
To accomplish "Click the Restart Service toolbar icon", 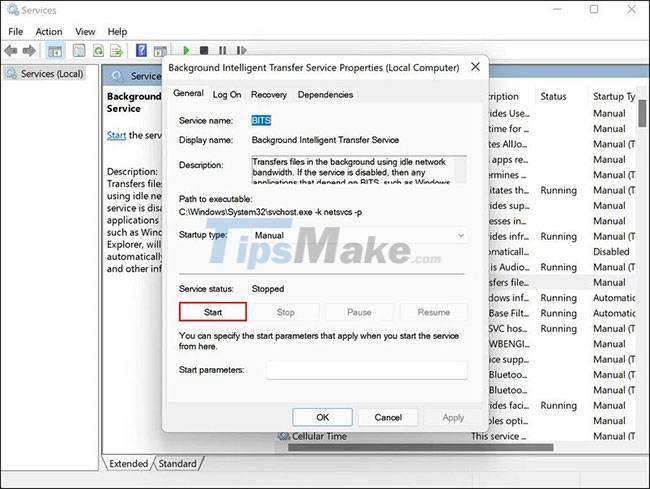I will [x=241, y=51].
